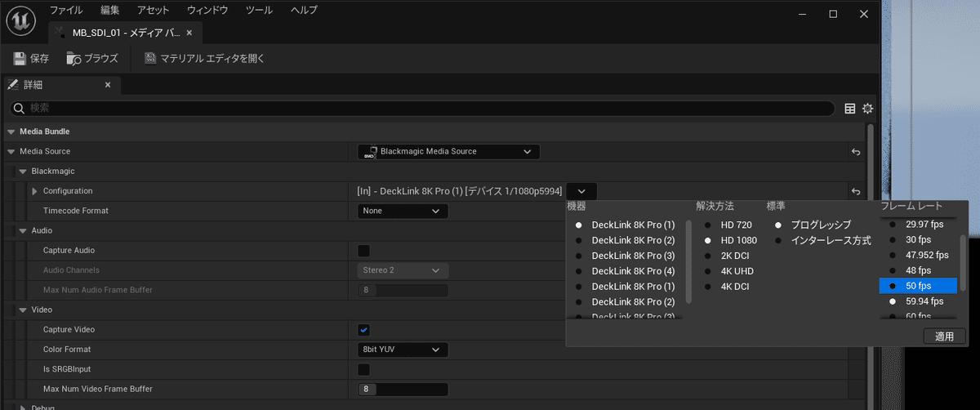This screenshot has width=980, height=410.
Task: Select 29.97 fps frame rate
Action: pyautogui.click(x=917, y=224)
